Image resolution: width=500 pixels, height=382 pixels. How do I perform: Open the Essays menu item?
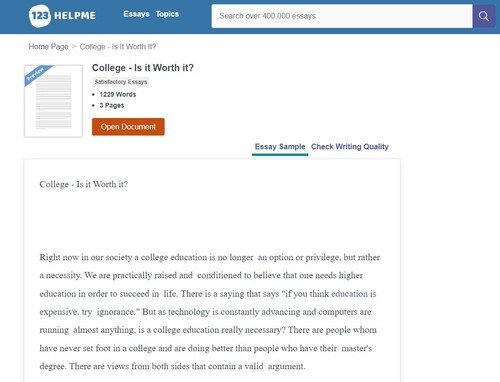tap(136, 14)
